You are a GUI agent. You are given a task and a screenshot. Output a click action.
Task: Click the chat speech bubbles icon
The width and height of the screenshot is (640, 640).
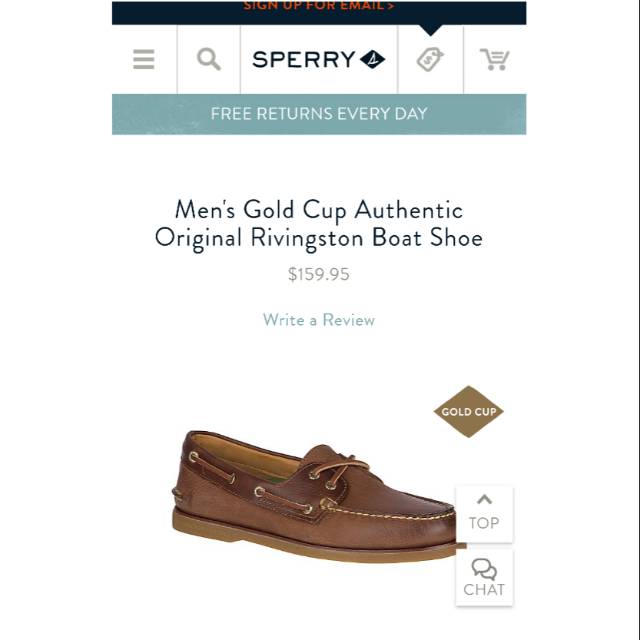(484, 569)
